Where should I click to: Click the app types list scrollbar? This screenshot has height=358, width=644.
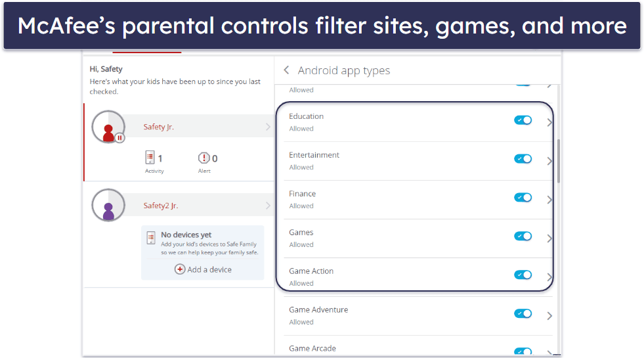pos(559,161)
